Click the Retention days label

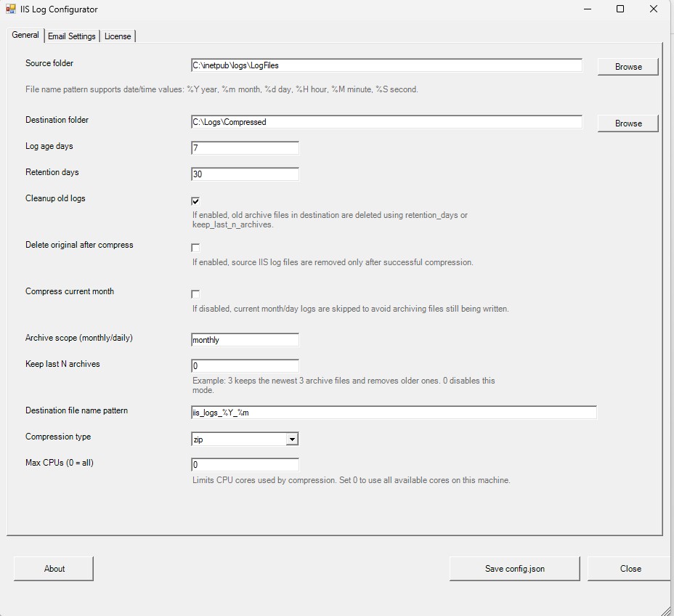pyautogui.click(x=52, y=172)
